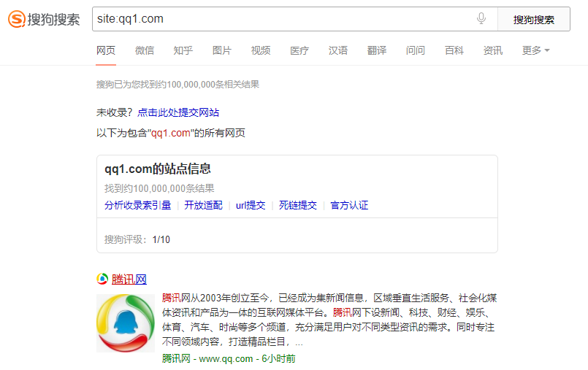Click the 开放适配 link
Screen dimensions: 588x370
203,205
